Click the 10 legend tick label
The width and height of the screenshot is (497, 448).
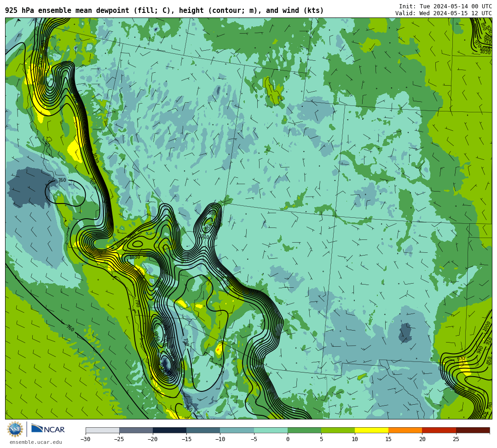click(x=355, y=439)
